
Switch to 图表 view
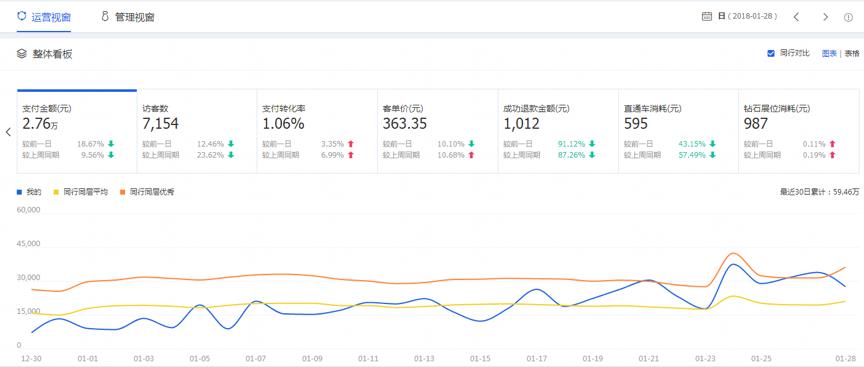(829, 53)
